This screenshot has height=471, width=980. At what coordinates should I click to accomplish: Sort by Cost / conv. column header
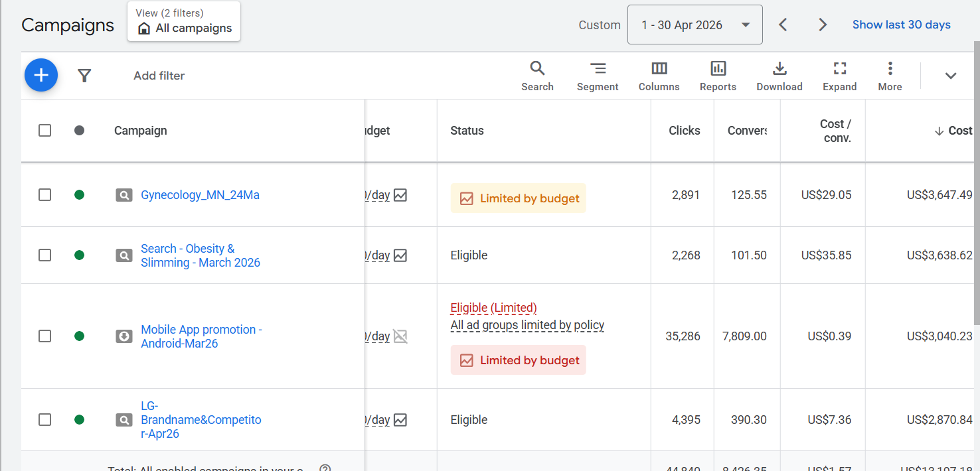click(x=835, y=131)
